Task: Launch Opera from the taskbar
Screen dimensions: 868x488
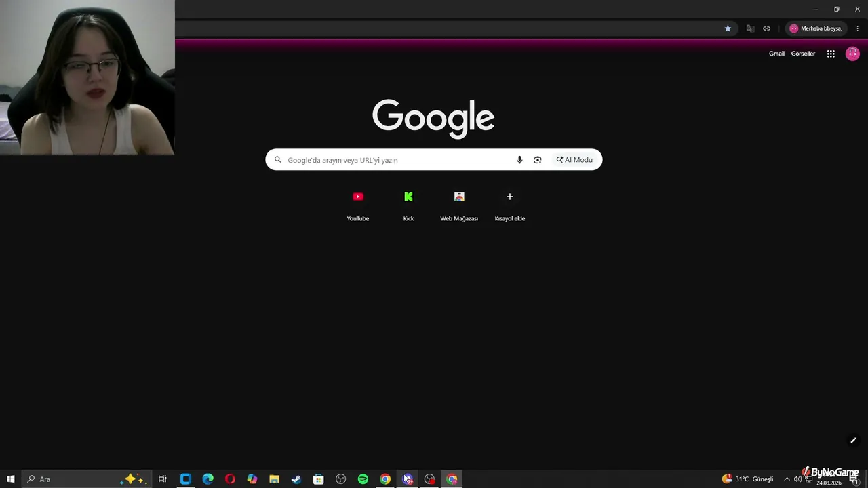Action: click(230, 479)
